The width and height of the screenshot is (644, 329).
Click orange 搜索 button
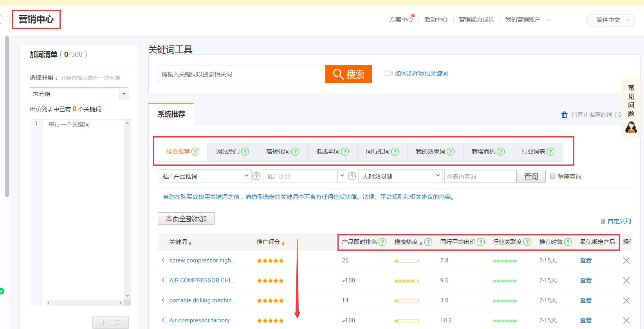348,74
